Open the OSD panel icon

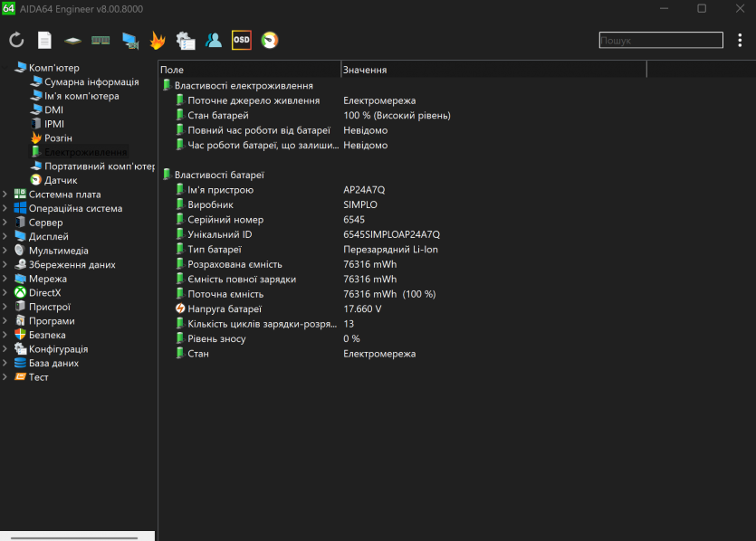point(242,40)
